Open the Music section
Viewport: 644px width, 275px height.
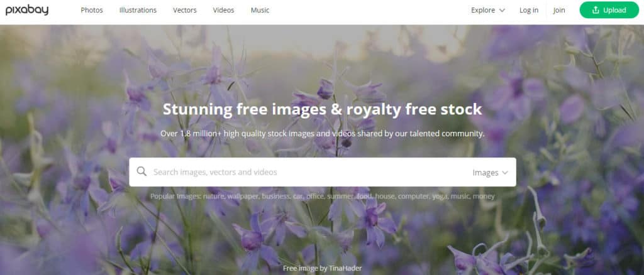click(260, 10)
